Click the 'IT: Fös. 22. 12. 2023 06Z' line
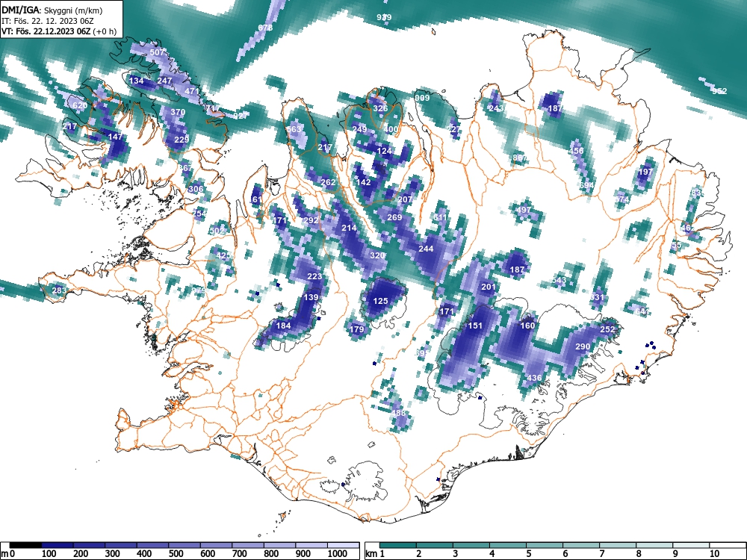Viewport: 747px width, 560px height. pyautogui.click(x=48, y=21)
